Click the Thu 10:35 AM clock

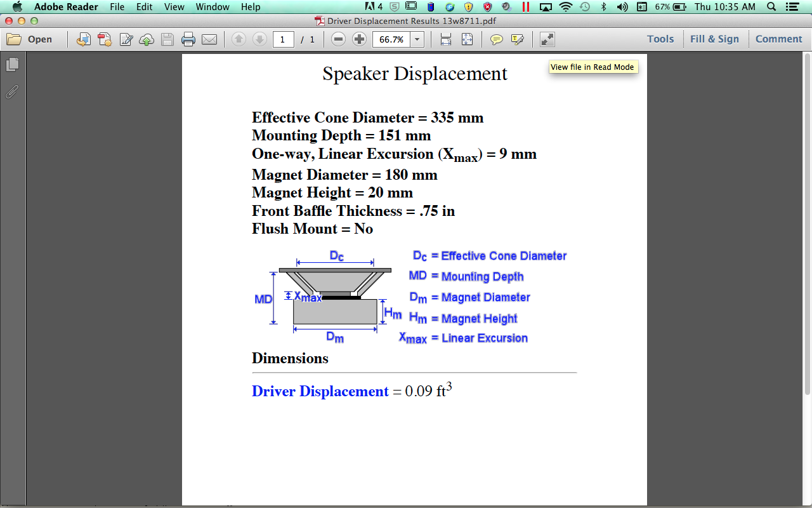click(x=725, y=7)
